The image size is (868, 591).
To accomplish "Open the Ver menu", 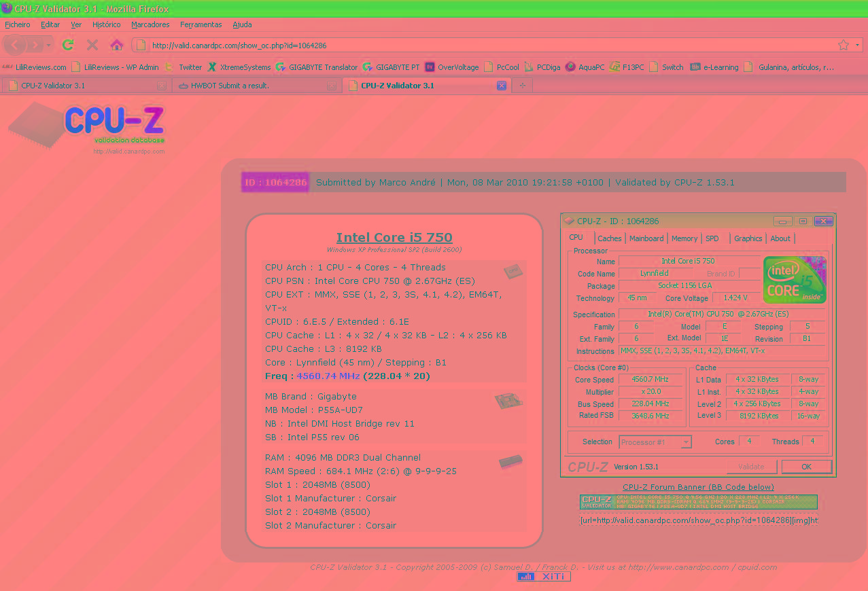I will 76,24.
